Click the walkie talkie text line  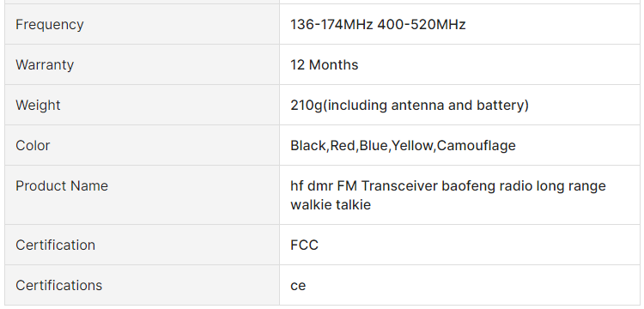(x=331, y=204)
